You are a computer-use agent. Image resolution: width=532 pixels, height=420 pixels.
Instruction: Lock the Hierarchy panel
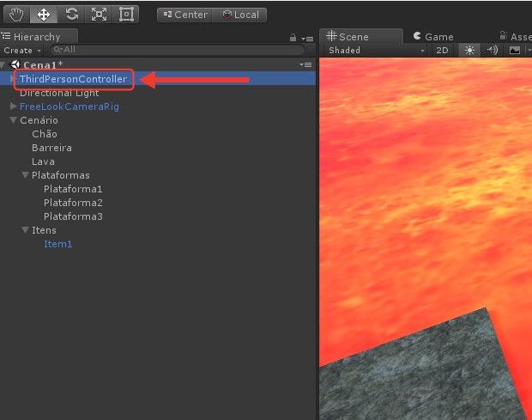293,38
